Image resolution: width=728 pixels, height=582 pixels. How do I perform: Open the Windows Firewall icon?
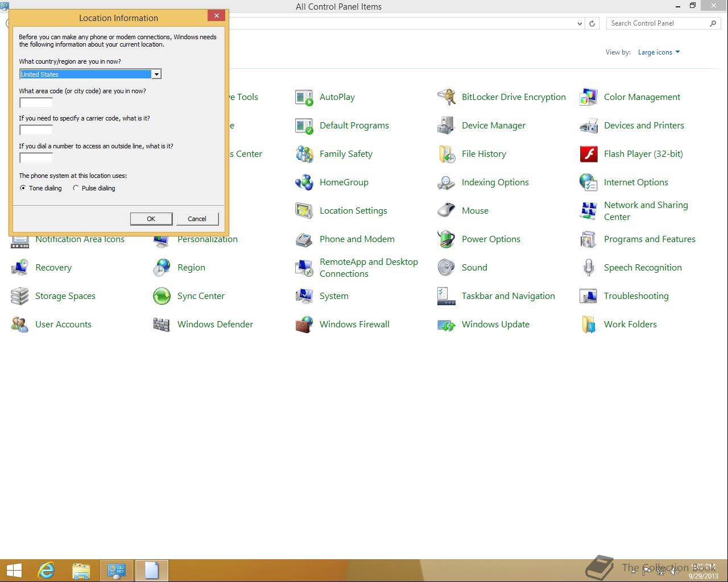tap(304, 325)
